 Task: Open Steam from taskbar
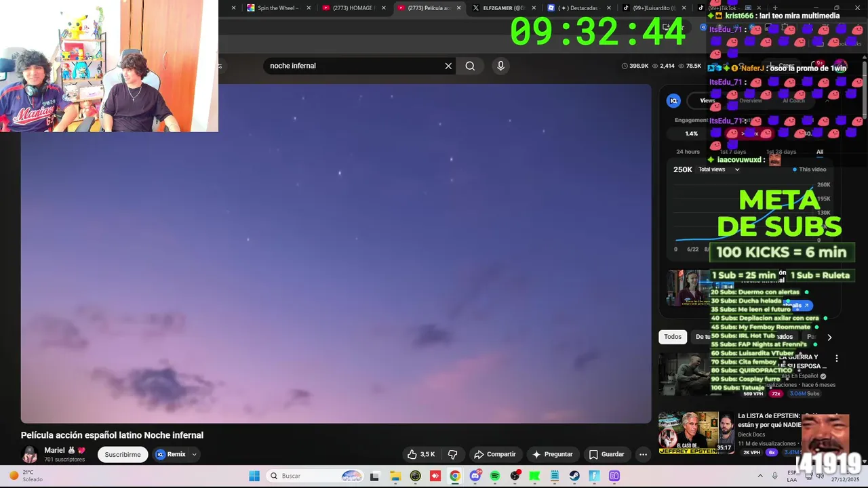tap(574, 476)
